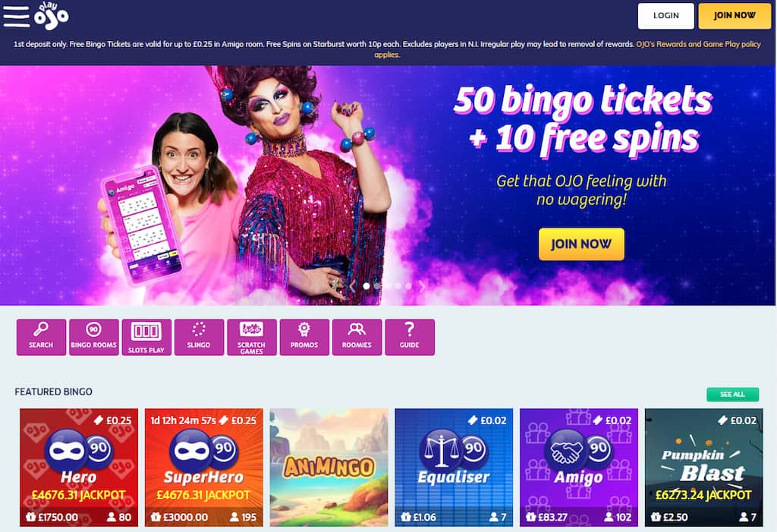Screen dimensions: 777x532
Task: Open the Bingo Rooms tile
Action: point(93,337)
